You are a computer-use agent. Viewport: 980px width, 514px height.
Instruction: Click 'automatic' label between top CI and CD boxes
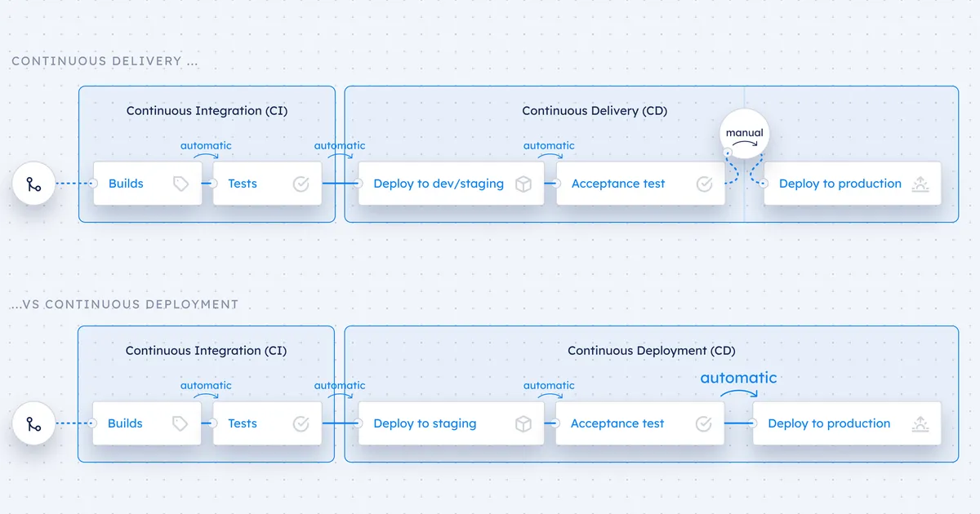[x=340, y=145]
